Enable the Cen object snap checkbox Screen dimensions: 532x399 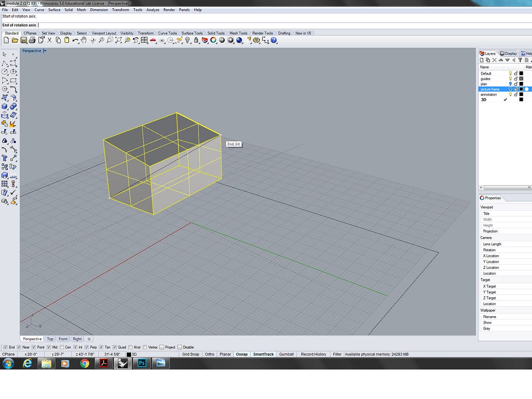(x=62, y=347)
